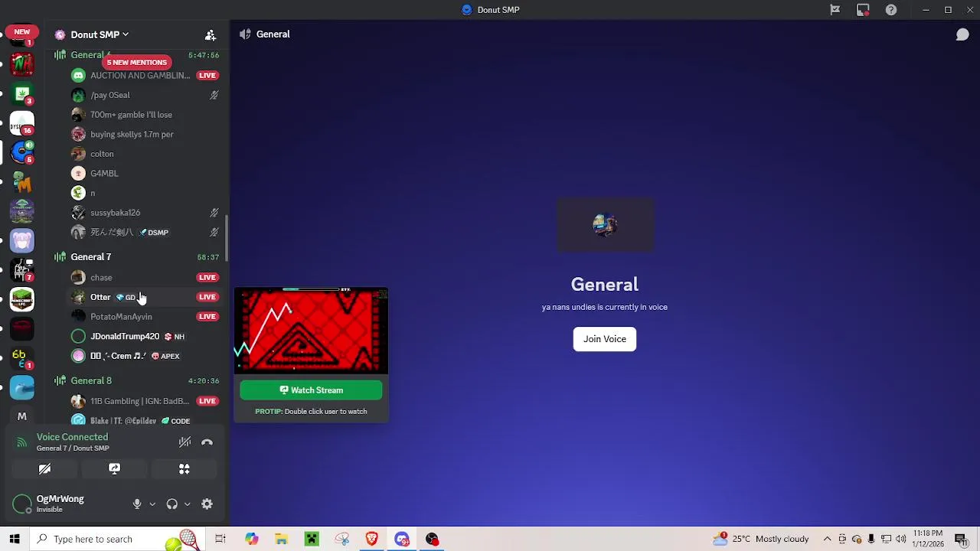Image resolution: width=980 pixels, height=551 pixels.
Task: Click the Windows Start button
Action: click(15, 539)
